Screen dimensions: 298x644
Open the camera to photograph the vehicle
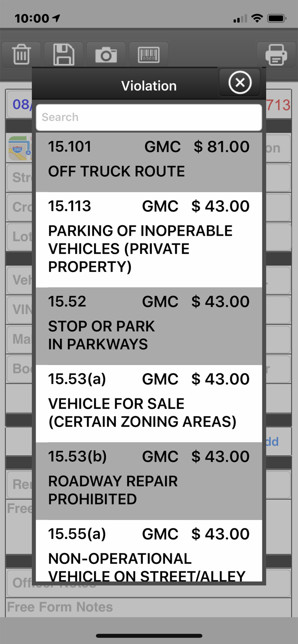[x=106, y=55]
